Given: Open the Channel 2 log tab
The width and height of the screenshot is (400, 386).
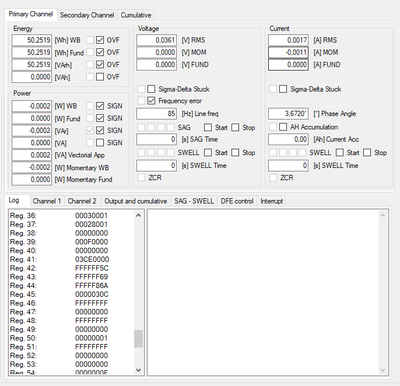Looking at the screenshot, I should [x=82, y=201].
